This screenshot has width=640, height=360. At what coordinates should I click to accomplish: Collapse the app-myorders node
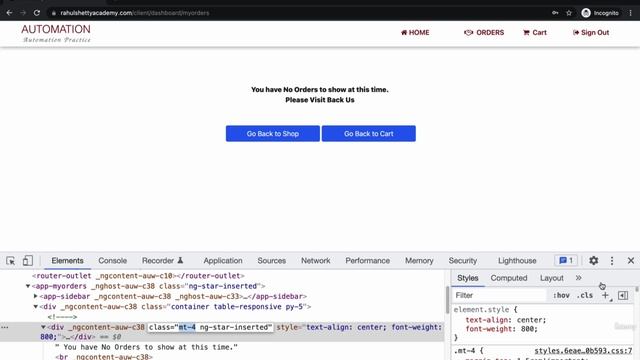point(28,286)
